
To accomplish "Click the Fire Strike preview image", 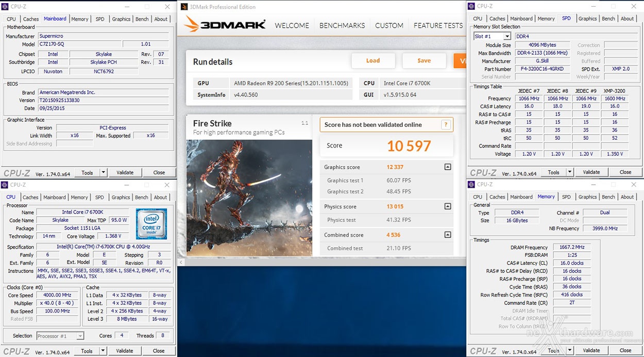I will [x=249, y=197].
